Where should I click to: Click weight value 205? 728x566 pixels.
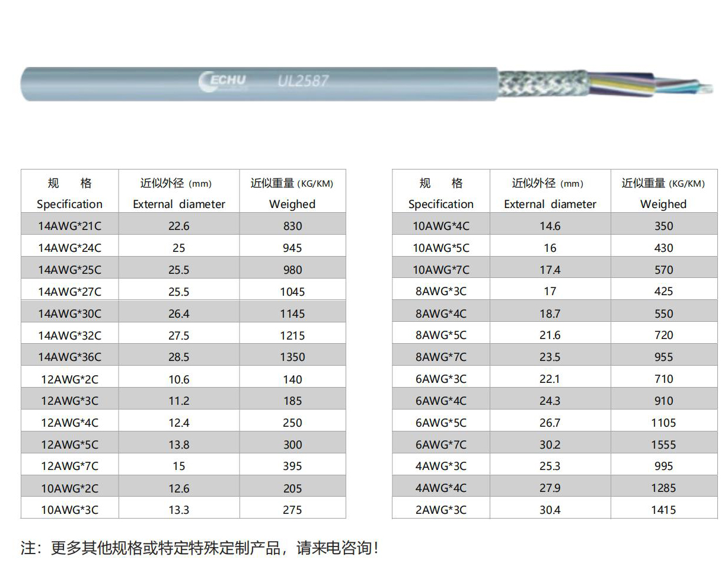tap(292, 488)
